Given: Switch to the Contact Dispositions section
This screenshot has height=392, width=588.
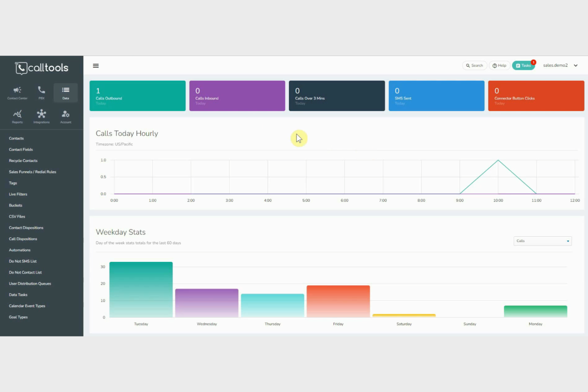Looking at the screenshot, I should click(x=26, y=228).
